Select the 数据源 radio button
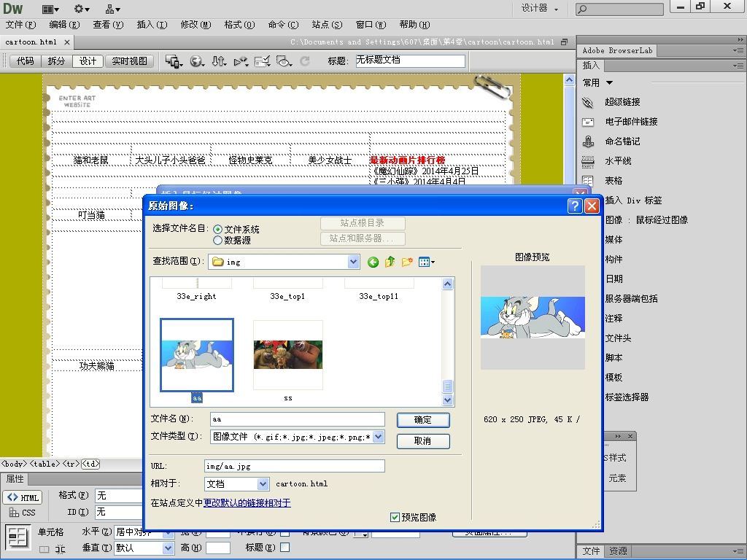Viewport: 747px width, 560px height. click(217, 241)
